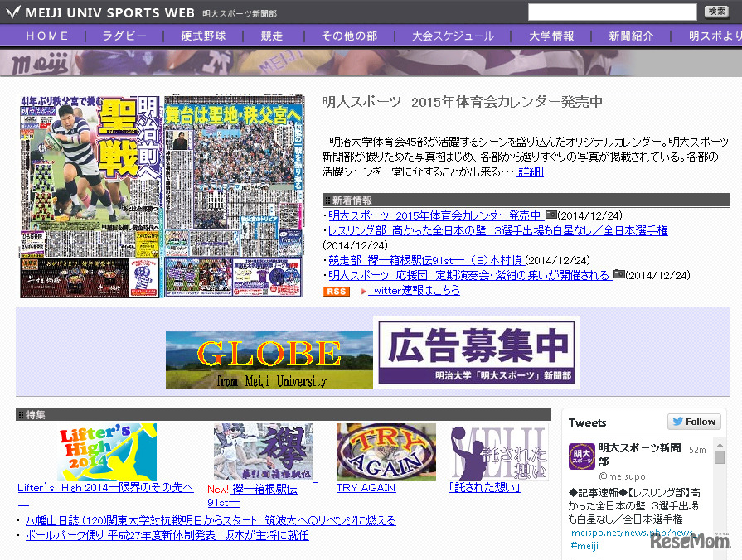Click inside the search input field

coord(612,12)
